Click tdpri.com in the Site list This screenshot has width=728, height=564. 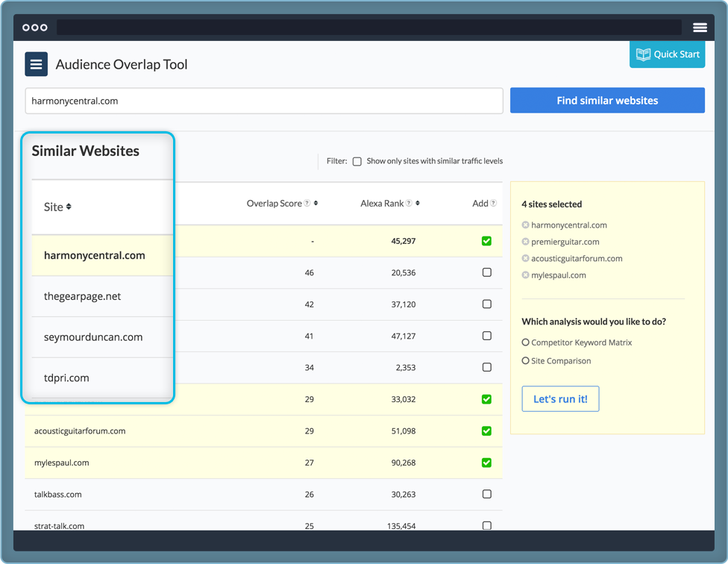click(x=66, y=377)
